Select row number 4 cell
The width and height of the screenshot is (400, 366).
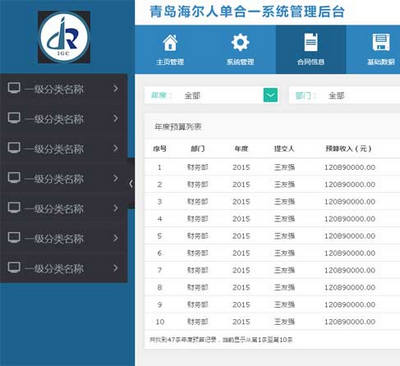(159, 219)
